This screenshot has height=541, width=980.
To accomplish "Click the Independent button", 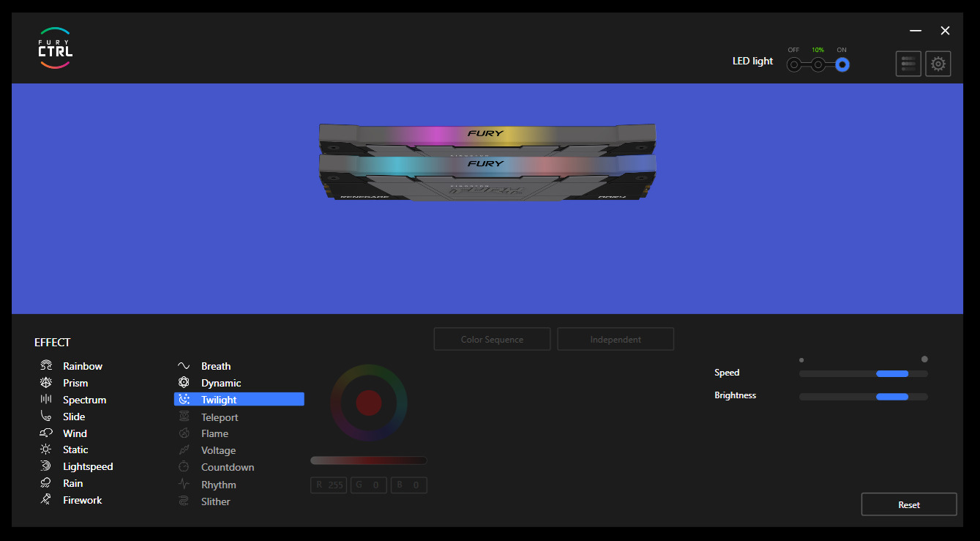I will click(616, 339).
